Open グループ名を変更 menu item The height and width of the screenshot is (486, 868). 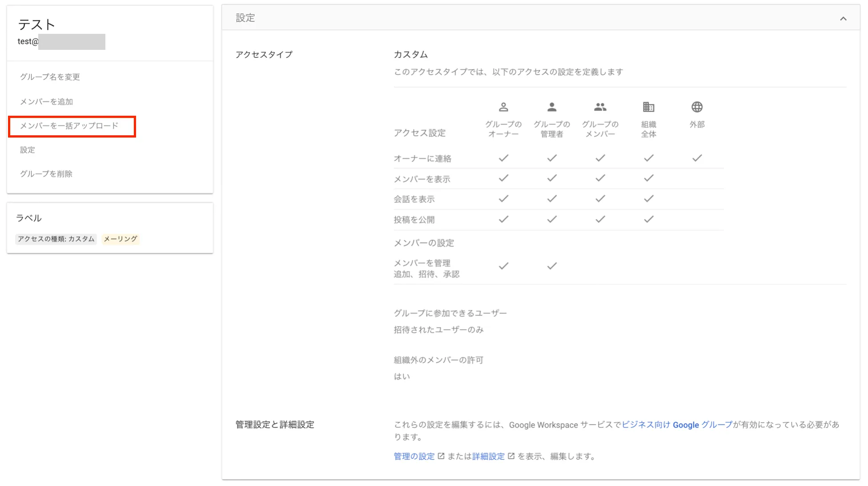pyautogui.click(x=50, y=77)
